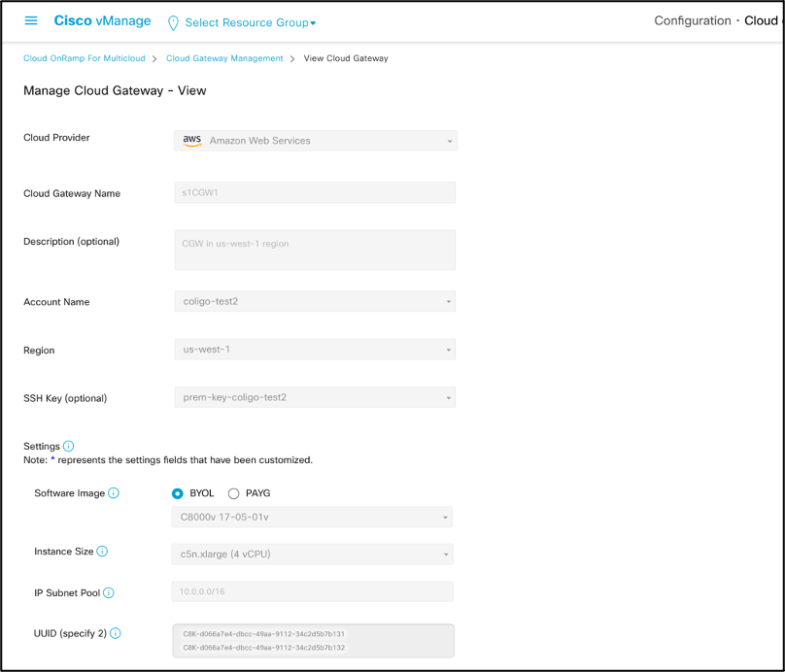Open the C8000v software version dropdown

(x=311, y=518)
